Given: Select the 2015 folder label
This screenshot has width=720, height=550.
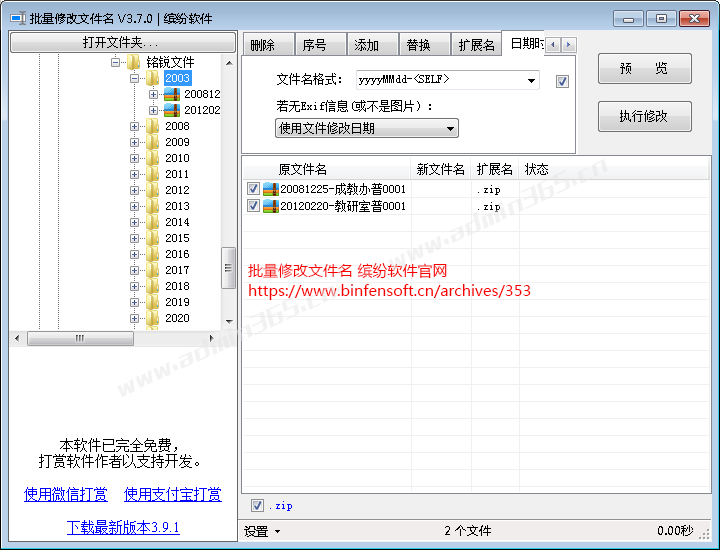Looking at the screenshot, I should [177, 238].
